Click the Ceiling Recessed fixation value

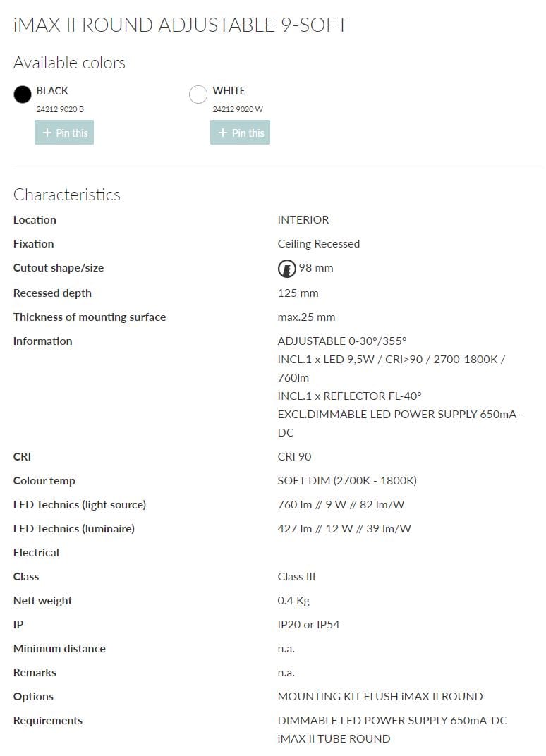click(318, 243)
